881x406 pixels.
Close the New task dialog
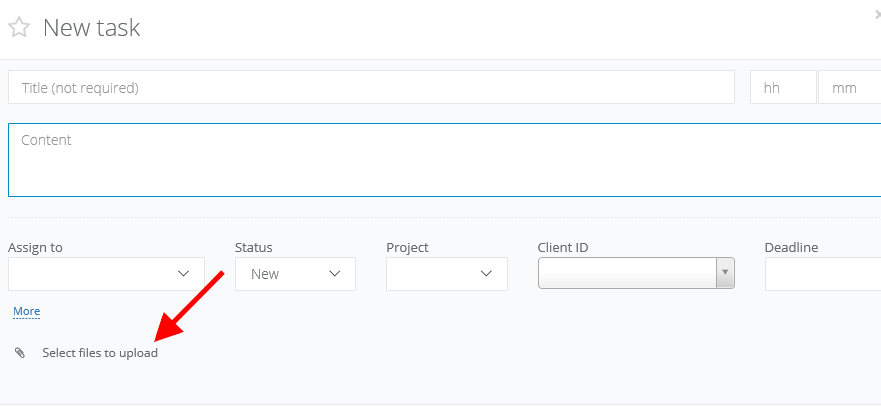click(x=876, y=14)
